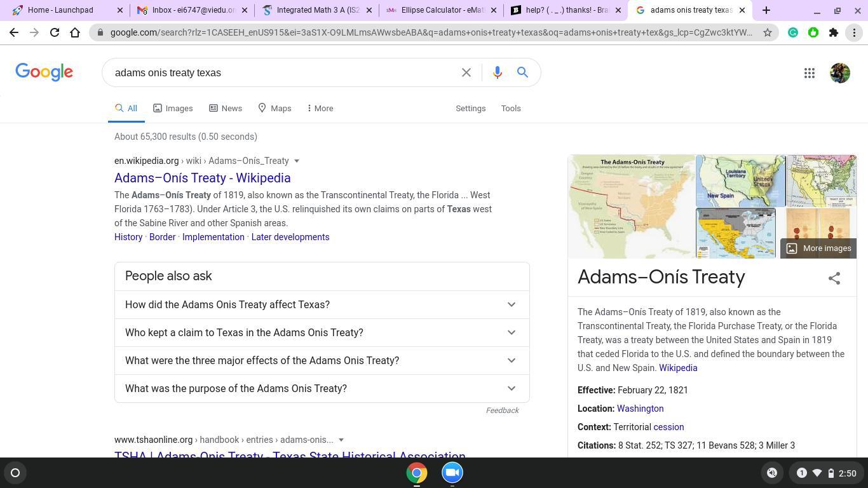Follow the Wikipedia link in the knowledge panel

pos(678,368)
